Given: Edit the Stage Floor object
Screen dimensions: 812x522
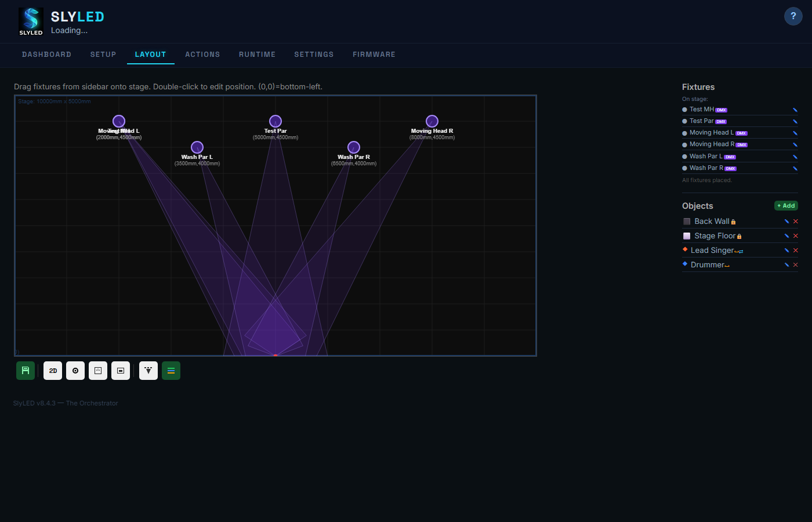Looking at the screenshot, I should 786,236.
